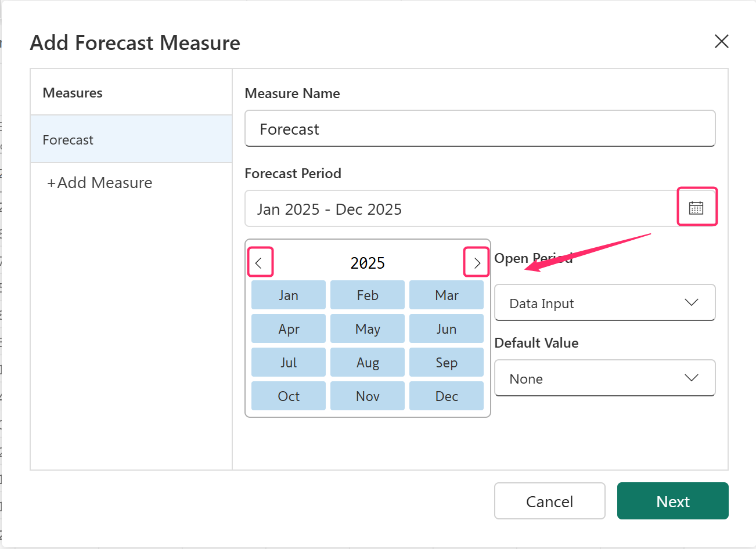Go to previous year in calendar
This screenshot has height=549, width=756.
coord(260,263)
